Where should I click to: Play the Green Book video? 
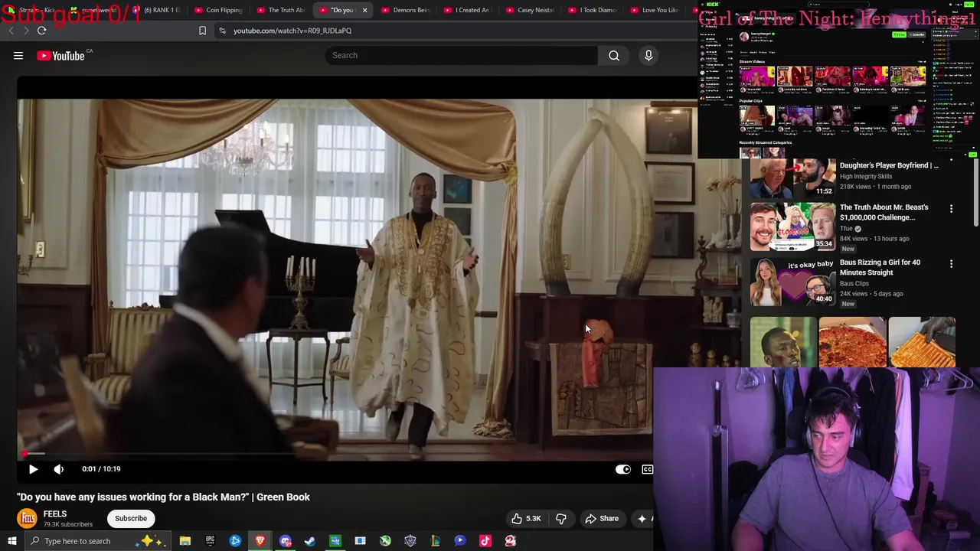33,469
